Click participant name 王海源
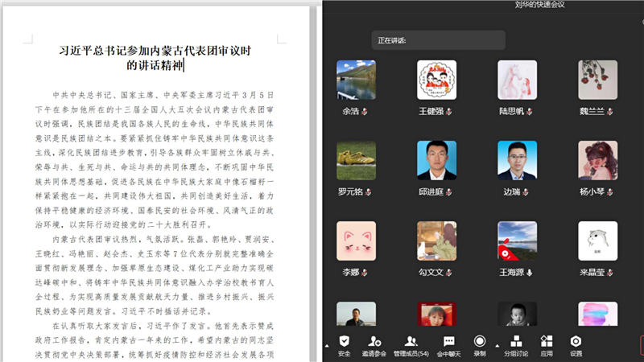This screenshot has height=362, width=644. (x=511, y=272)
